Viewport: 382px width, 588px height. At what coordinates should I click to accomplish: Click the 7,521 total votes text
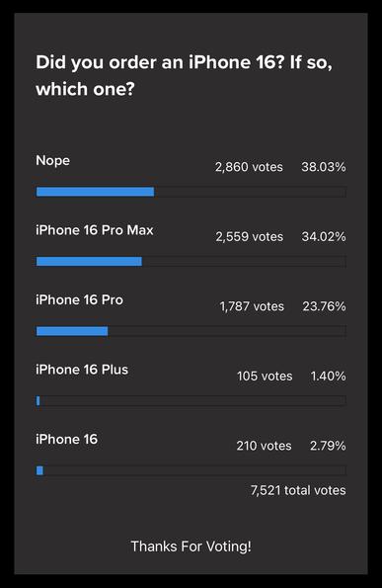click(298, 490)
